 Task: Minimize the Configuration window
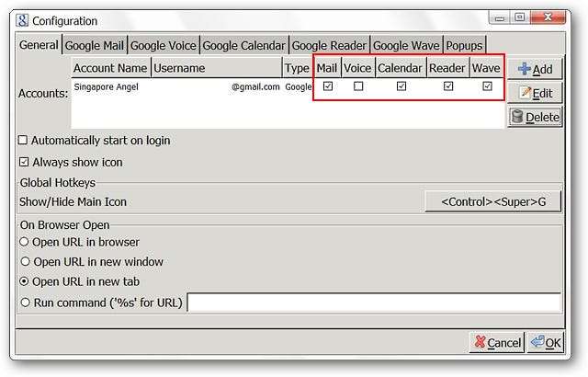[x=500, y=17]
